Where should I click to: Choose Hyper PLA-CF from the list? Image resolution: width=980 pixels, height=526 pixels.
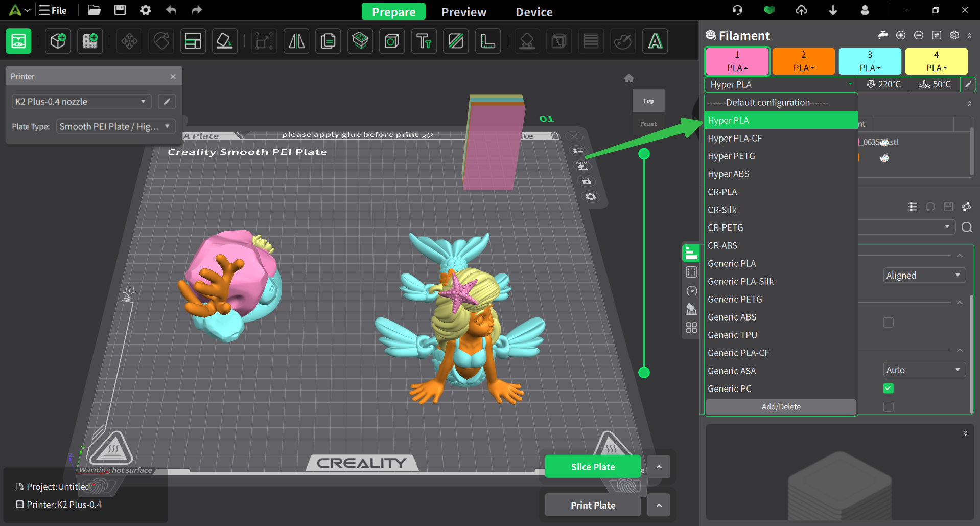[781, 138]
